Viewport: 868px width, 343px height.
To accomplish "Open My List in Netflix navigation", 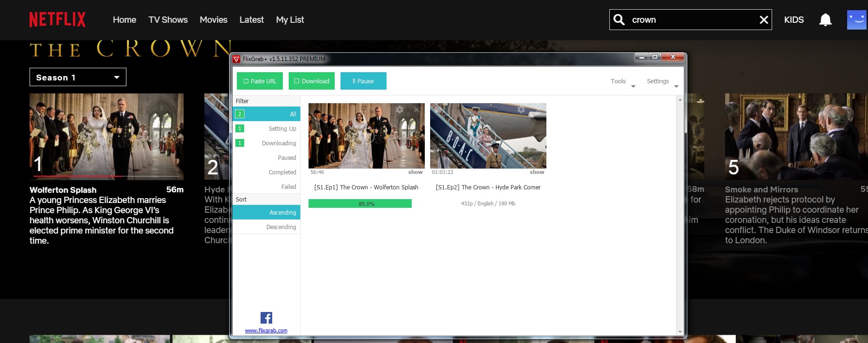I will 290,20.
